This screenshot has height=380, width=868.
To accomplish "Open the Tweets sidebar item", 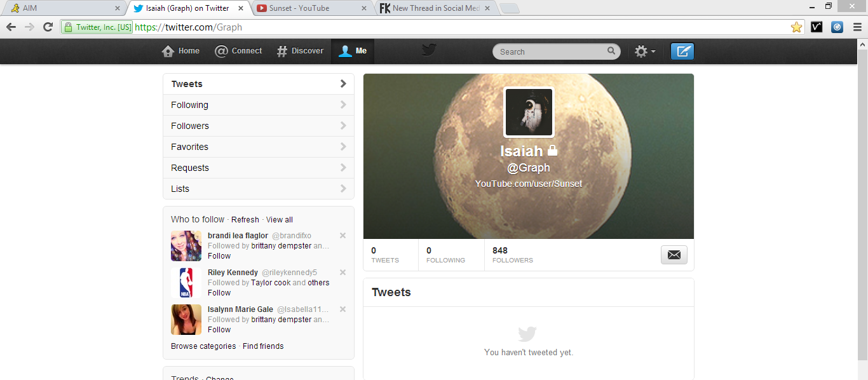I will (259, 84).
